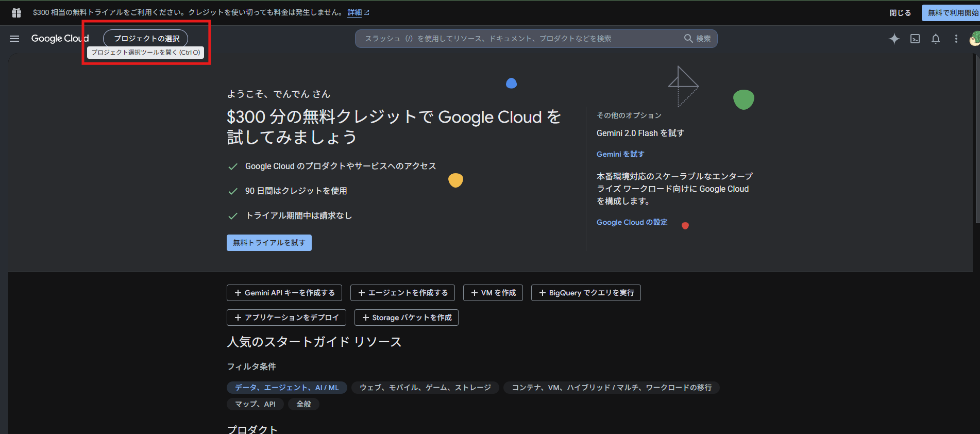The image size is (980, 434).
Task: Click 無料トライアルを試す button
Action: pos(269,243)
